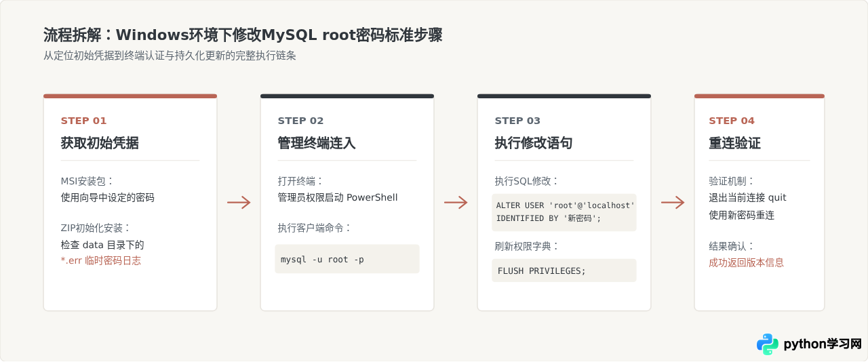Viewport: 868px width, 362px height.
Task: Click the "打开终端：" label
Action: pos(301,181)
